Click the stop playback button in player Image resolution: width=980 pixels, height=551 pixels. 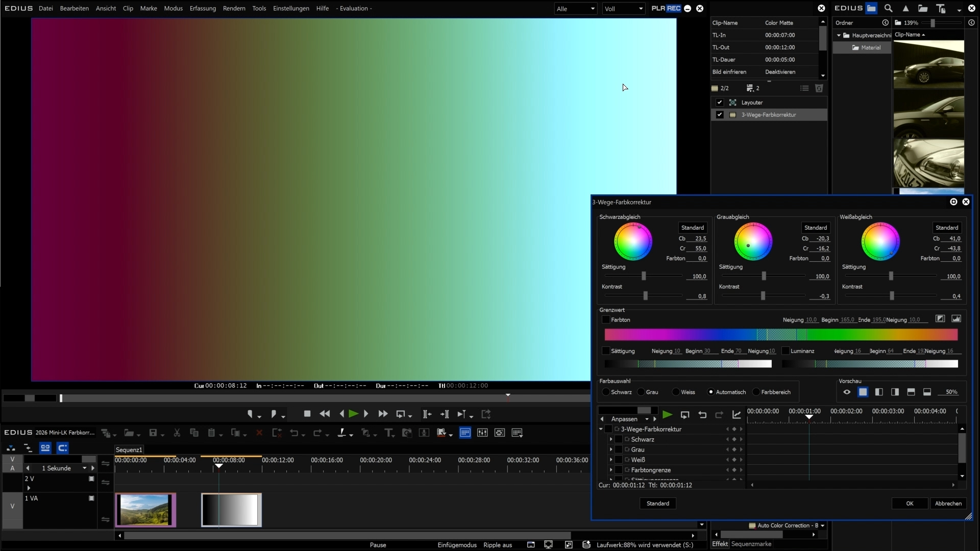pyautogui.click(x=307, y=414)
